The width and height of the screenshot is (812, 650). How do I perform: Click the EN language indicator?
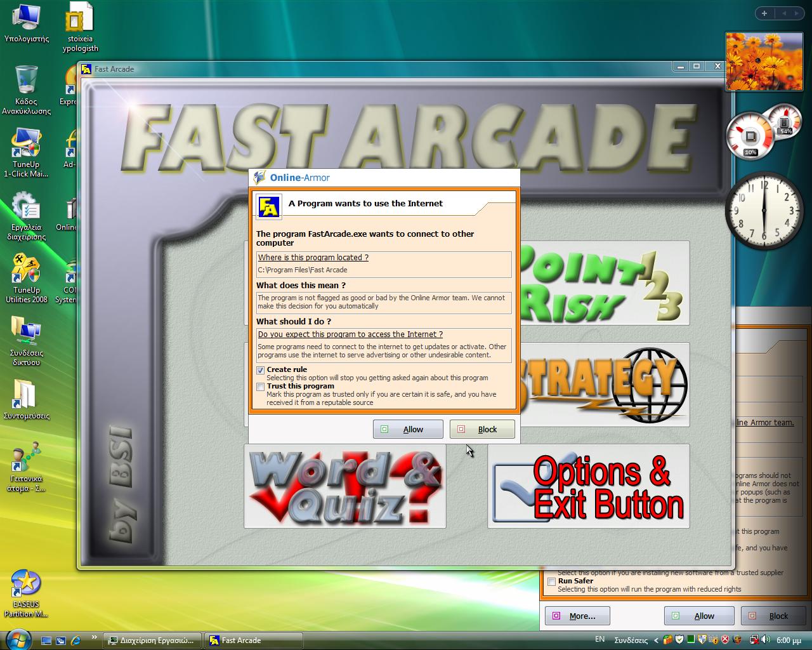(x=600, y=639)
